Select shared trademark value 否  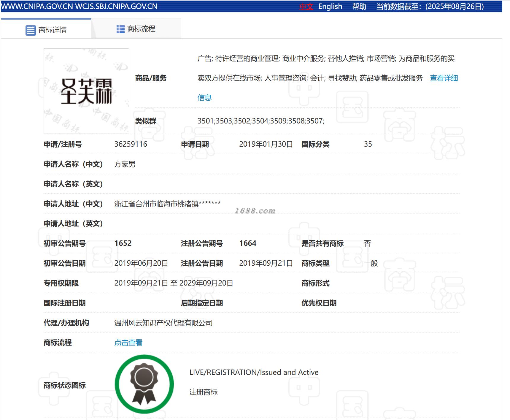coord(367,243)
